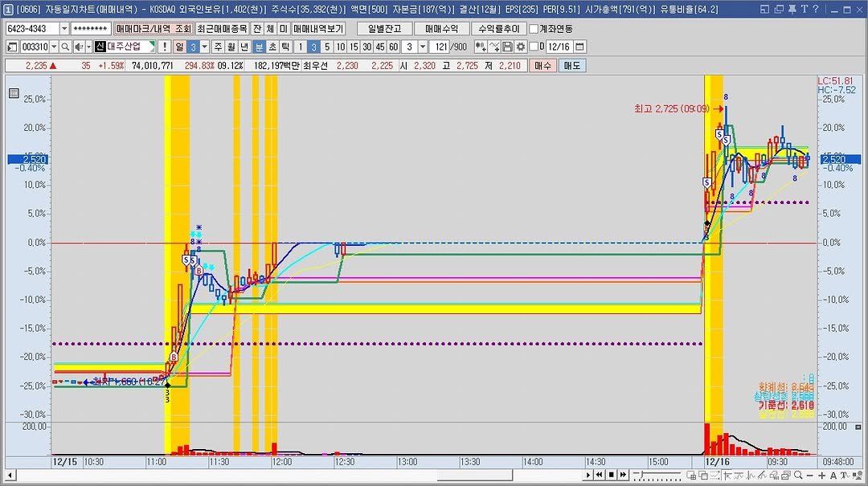Click the calendar icon next to the 12/16 date

coord(578,47)
